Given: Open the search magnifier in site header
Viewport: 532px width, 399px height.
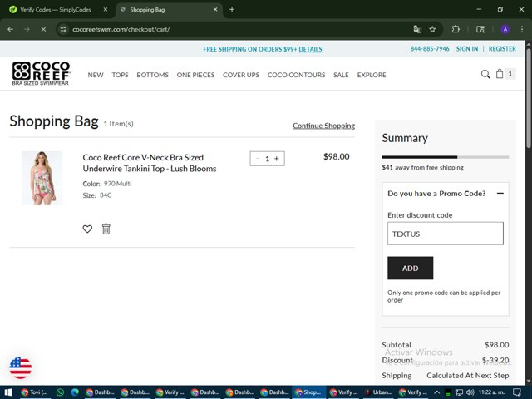Looking at the screenshot, I should coord(485,74).
